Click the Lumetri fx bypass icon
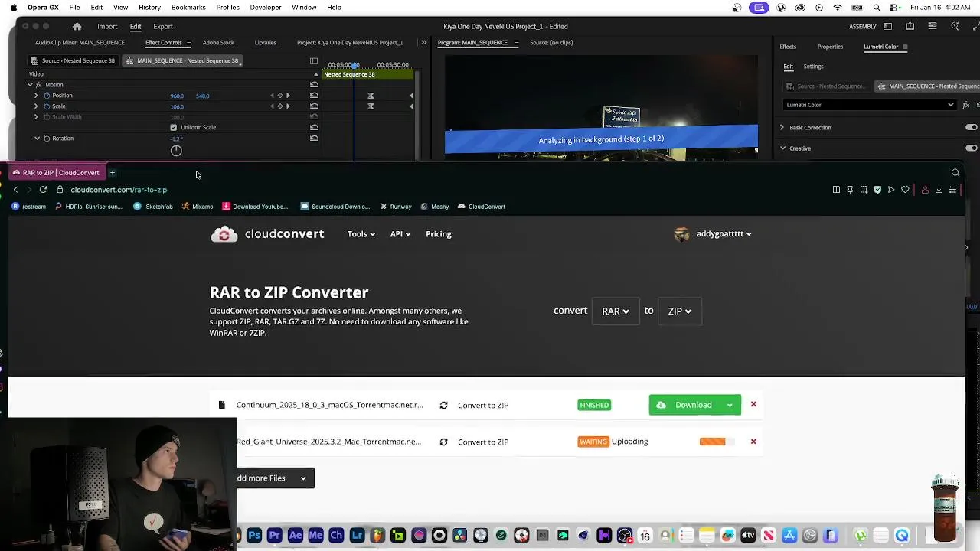The height and width of the screenshot is (551, 980). [966, 105]
